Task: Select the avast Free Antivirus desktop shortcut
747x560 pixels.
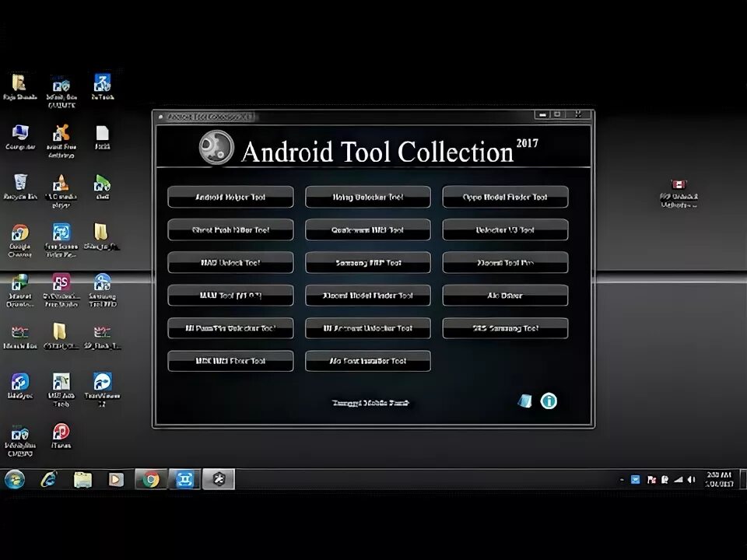Action: pos(61,141)
